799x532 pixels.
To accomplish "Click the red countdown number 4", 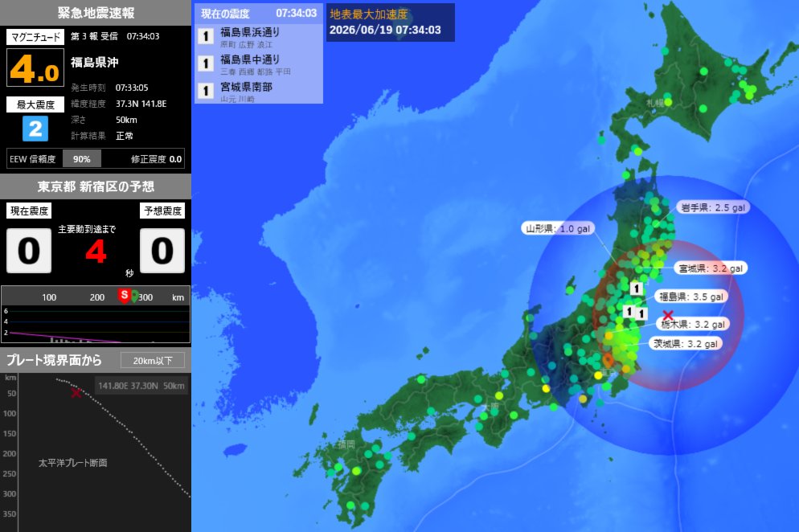I will (x=96, y=252).
